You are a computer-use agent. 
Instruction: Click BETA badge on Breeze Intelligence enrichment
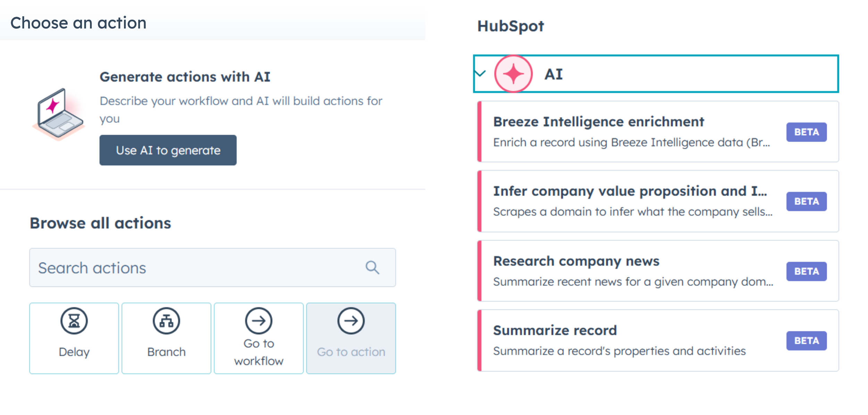click(x=807, y=132)
